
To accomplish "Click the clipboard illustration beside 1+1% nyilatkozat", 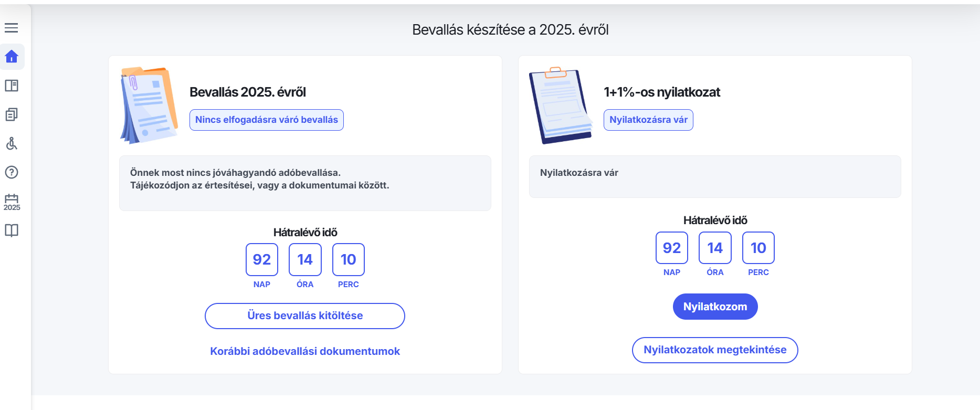I will [560, 105].
